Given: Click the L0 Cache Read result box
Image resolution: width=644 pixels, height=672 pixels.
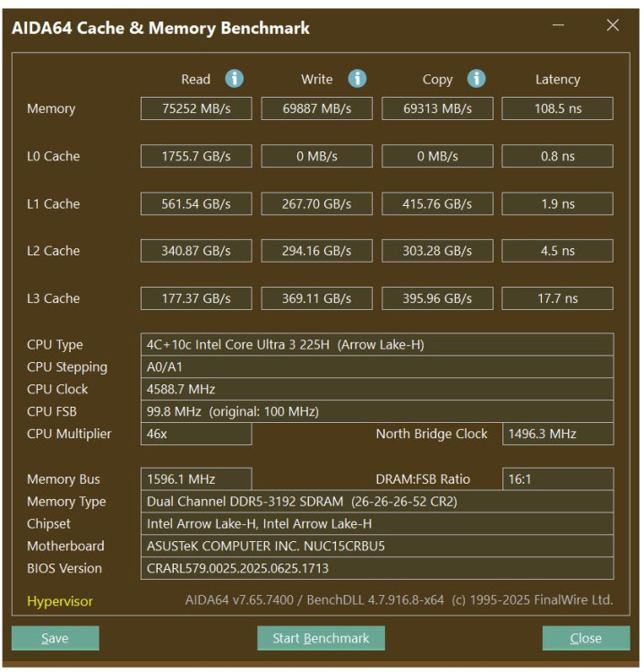Looking at the screenshot, I should (x=196, y=156).
